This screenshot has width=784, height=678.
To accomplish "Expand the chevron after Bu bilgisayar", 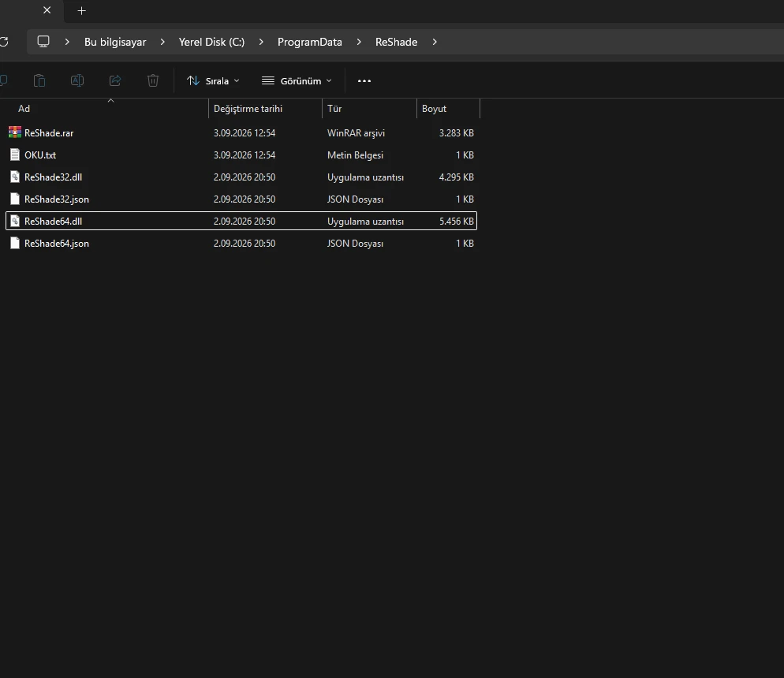I will tap(162, 42).
